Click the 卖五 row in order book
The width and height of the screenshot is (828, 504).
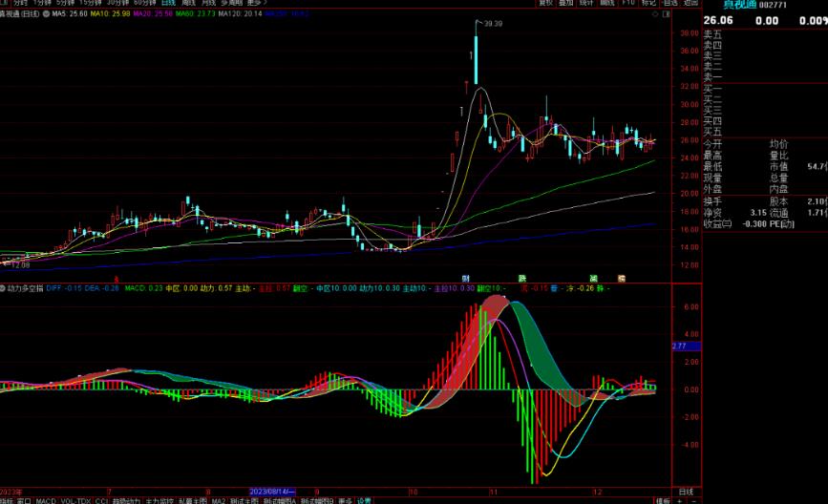tap(712, 34)
